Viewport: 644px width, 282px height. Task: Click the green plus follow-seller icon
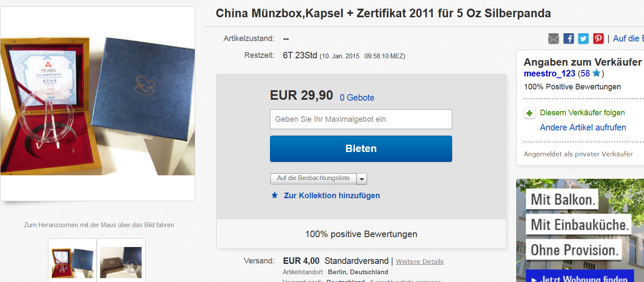point(530,113)
